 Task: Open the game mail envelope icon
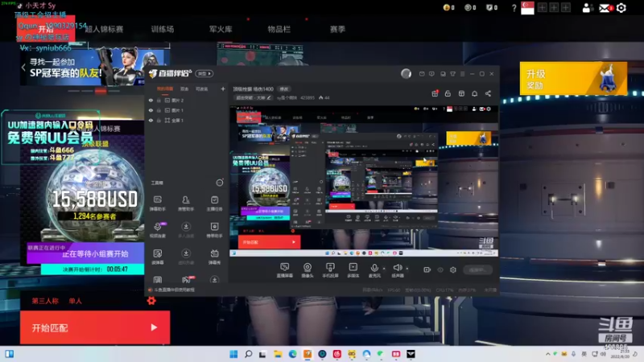tap(605, 8)
